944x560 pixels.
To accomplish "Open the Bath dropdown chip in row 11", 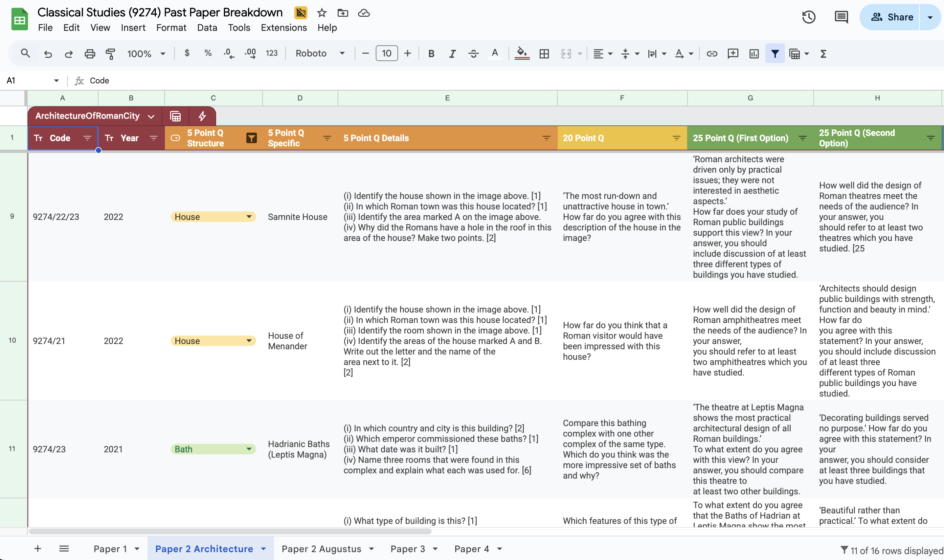I will tap(249, 449).
